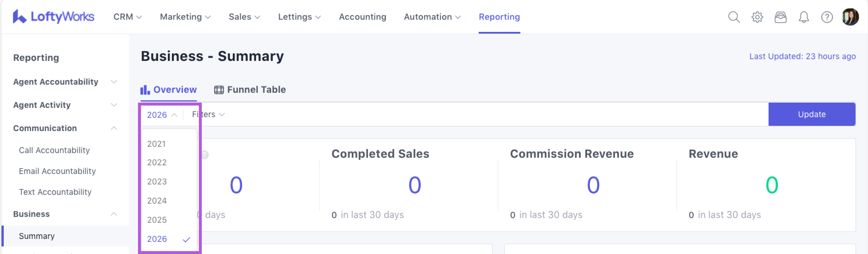Screen dimensions: 868x254
Task: Go to Accounting in the top navigation
Action: pos(362,17)
